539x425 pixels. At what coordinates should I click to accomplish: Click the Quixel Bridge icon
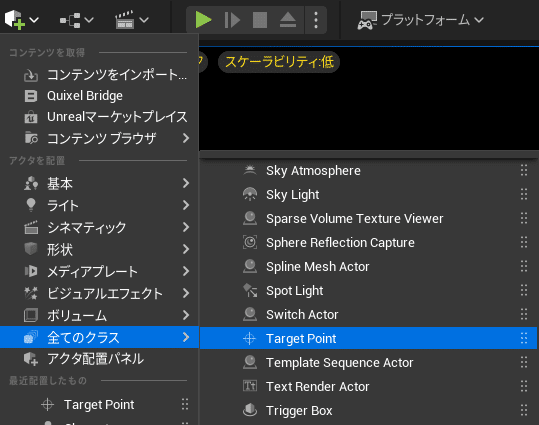coord(31,96)
